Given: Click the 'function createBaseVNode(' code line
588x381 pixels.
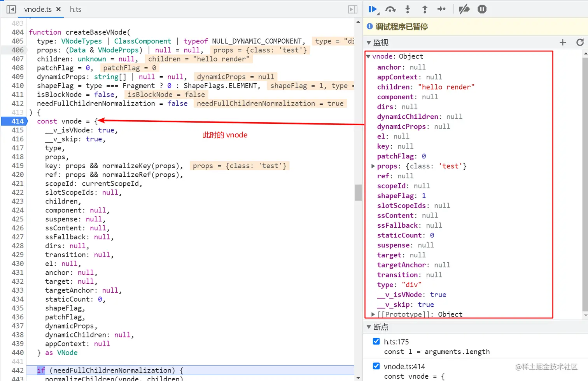Looking at the screenshot, I should (80, 32).
